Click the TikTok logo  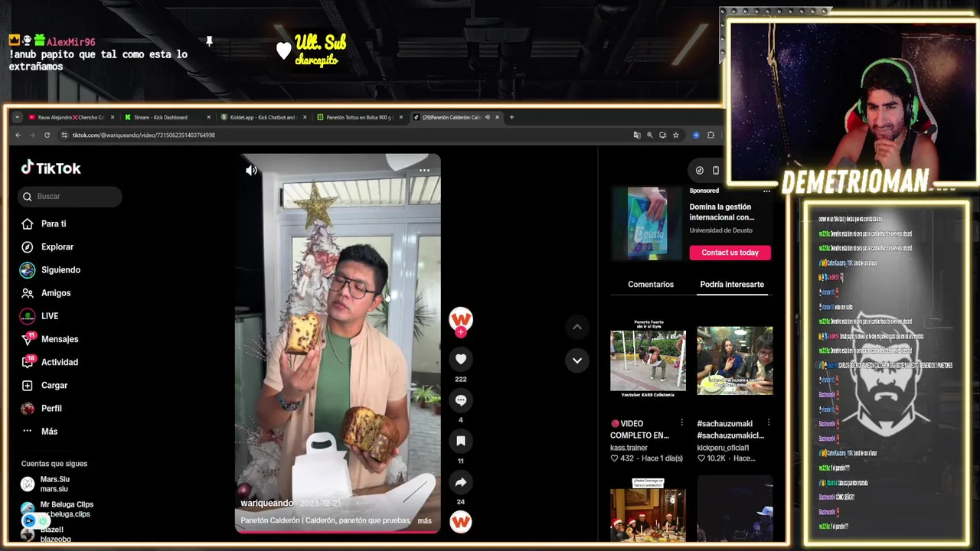pos(51,168)
